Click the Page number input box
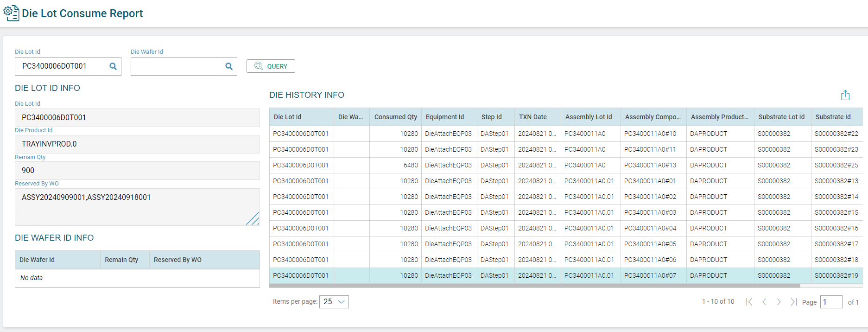Screen dimensions: 868x332 830,302
